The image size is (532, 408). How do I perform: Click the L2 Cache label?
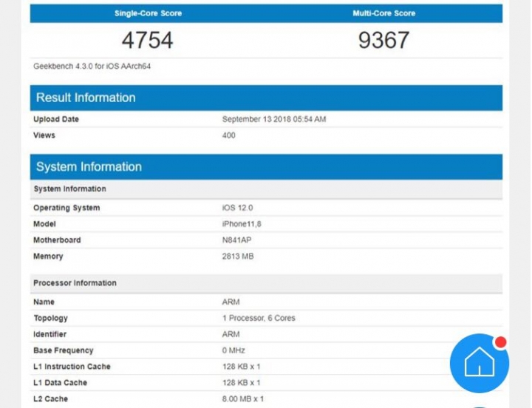(50, 399)
